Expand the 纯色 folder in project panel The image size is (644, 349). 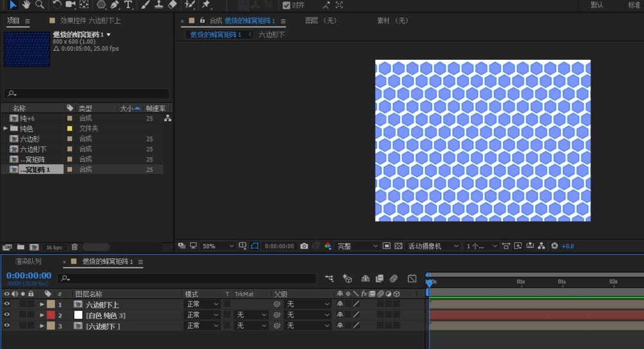6,129
